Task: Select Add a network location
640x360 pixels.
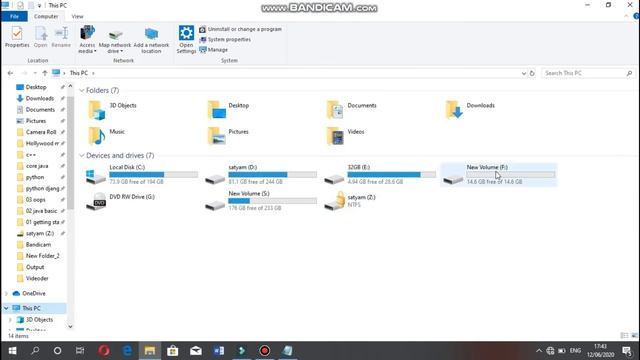Action: (151, 40)
